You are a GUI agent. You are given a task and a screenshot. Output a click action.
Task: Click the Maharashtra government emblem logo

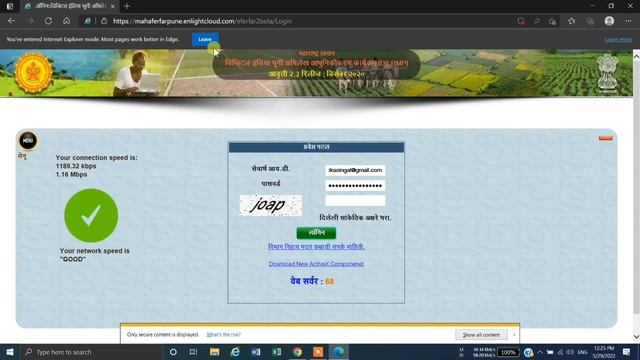[x=33, y=73]
